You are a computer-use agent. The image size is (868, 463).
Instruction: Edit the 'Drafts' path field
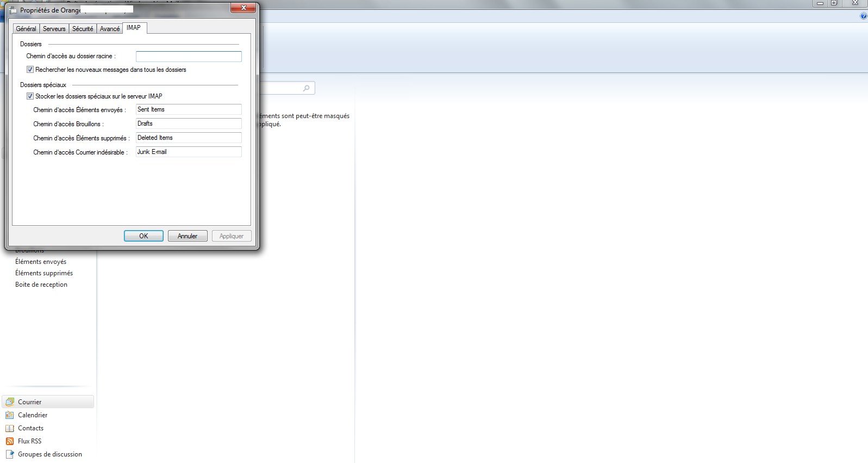[189, 124]
